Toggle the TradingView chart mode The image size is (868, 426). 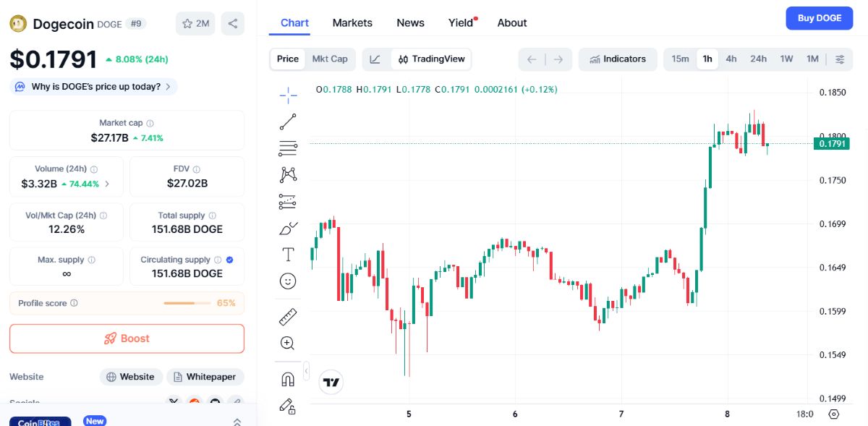[x=431, y=59]
